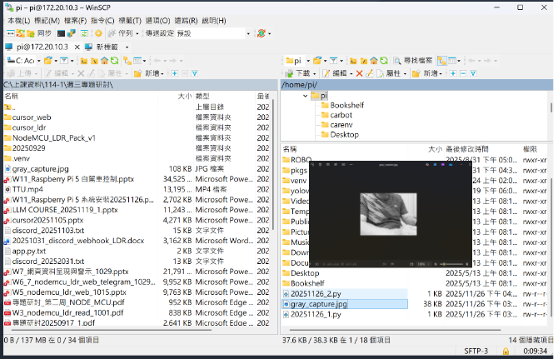Open the 新標籤 tab dropdown arrow
This screenshot has height=360, width=554.
click(x=127, y=47)
